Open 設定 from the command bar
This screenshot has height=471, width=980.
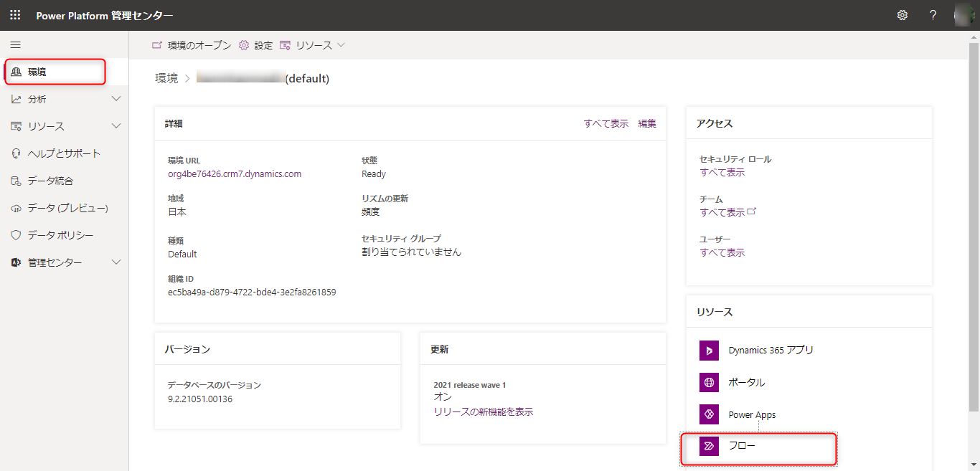(x=255, y=45)
